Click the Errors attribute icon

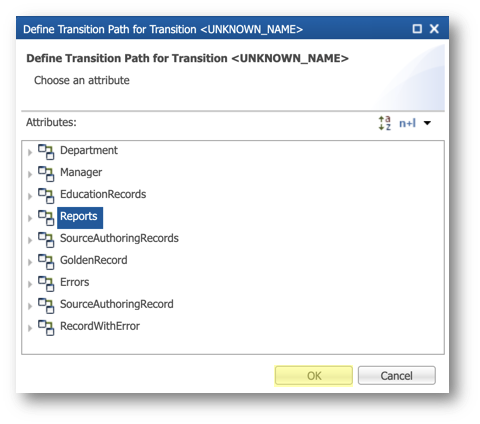click(x=46, y=284)
